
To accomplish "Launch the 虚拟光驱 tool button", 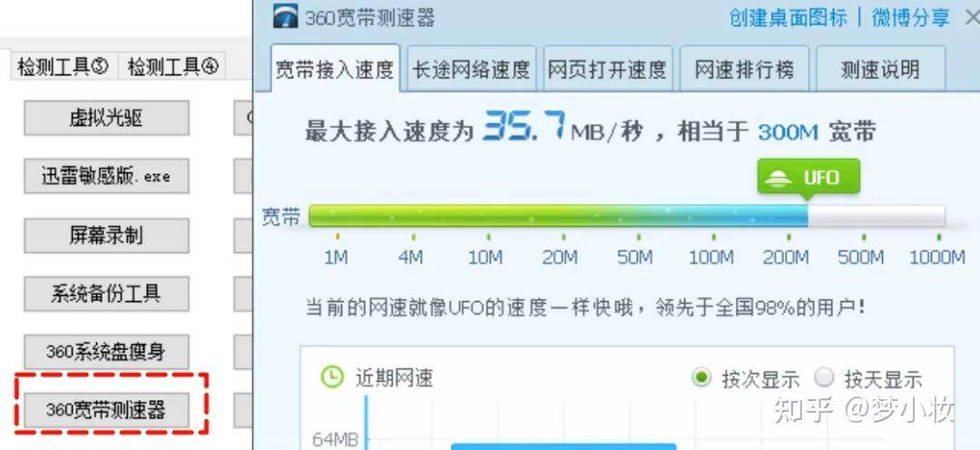I will tap(106, 118).
